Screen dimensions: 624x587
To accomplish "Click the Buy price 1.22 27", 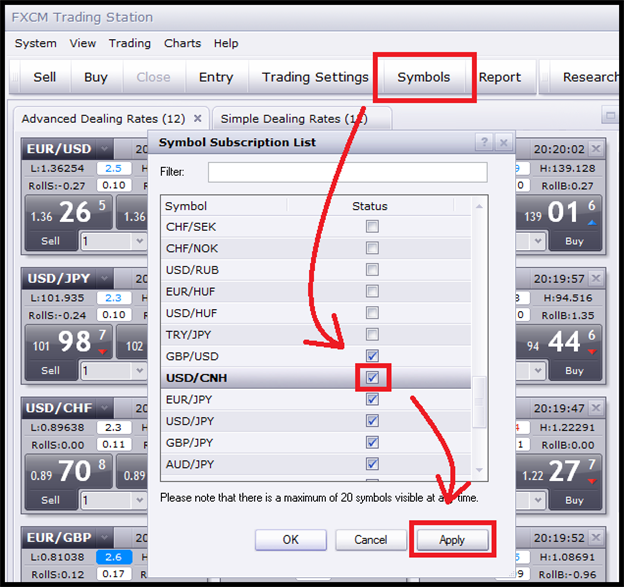I will click(x=559, y=472).
